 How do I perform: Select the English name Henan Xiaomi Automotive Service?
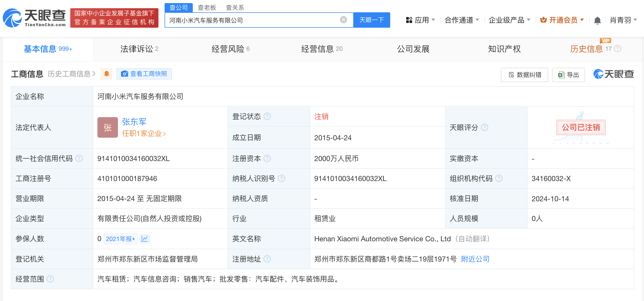tap(383, 239)
